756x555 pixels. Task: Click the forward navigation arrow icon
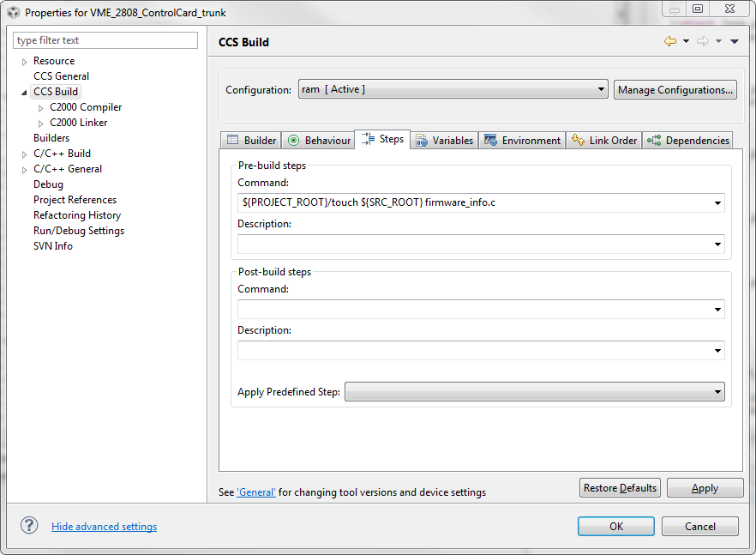pyautogui.click(x=703, y=41)
